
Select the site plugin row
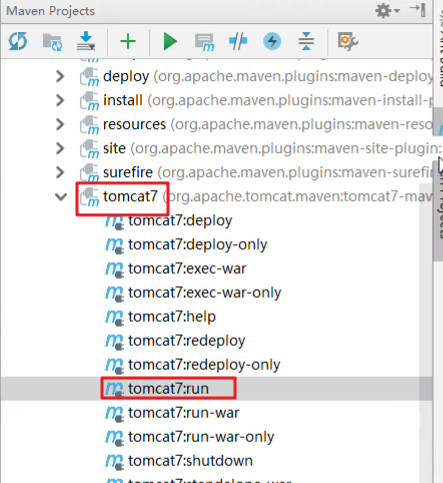pos(217,148)
